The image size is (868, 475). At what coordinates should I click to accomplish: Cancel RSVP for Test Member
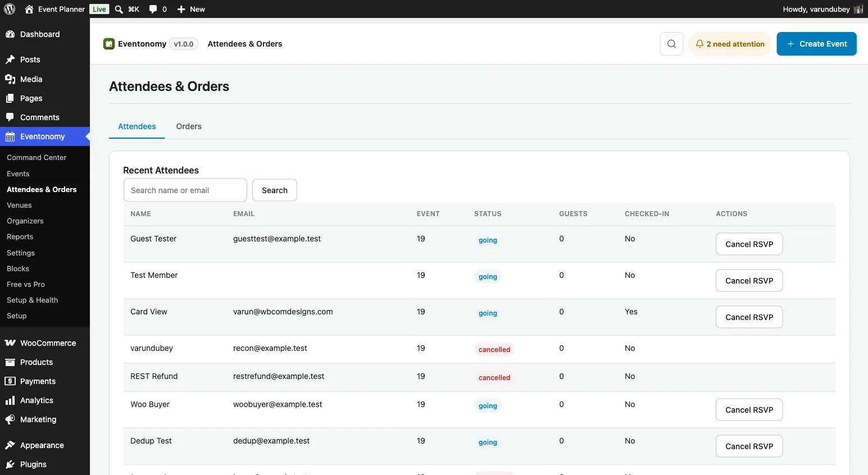tap(749, 281)
